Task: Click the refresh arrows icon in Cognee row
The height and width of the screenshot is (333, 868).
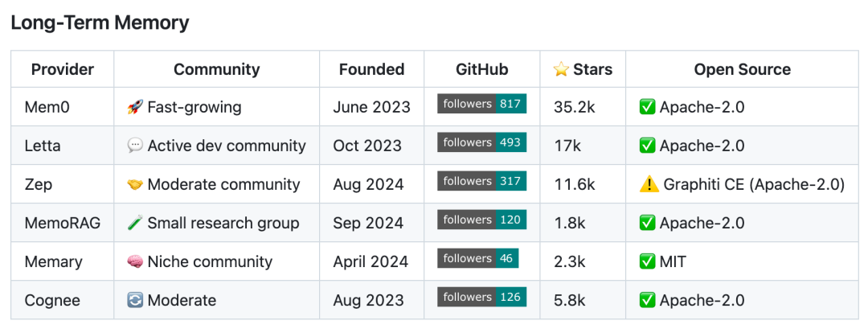Action: pos(135,300)
